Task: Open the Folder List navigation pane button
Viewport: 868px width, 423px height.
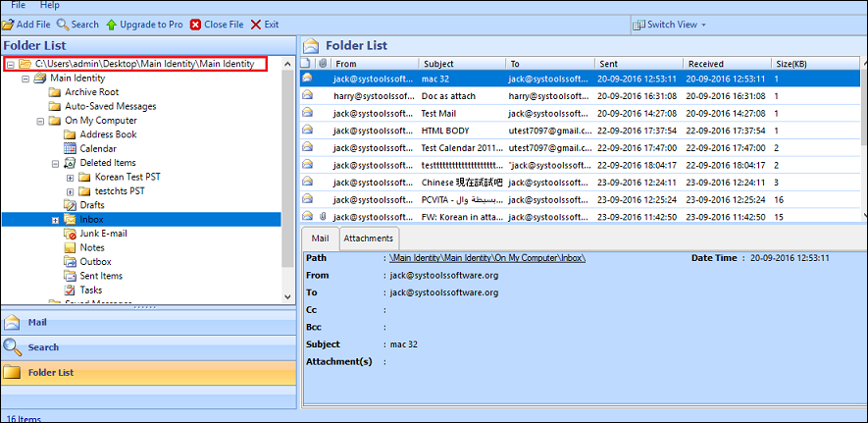Action: [149, 373]
